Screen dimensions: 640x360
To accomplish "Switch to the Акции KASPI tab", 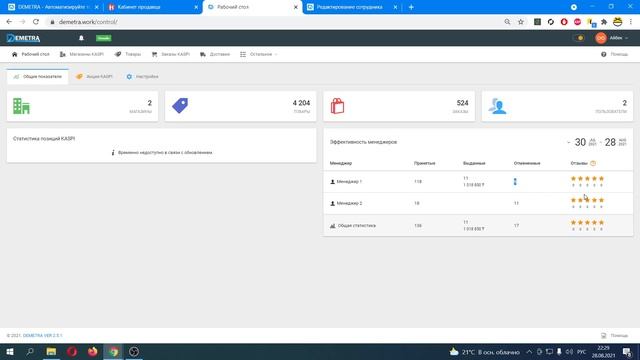I will point(94,77).
